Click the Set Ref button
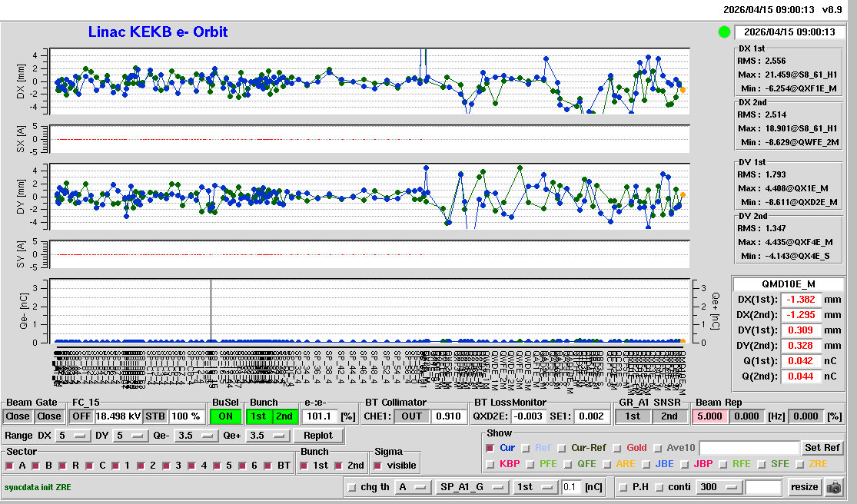Viewport: 857px width, 504px height. point(822,448)
